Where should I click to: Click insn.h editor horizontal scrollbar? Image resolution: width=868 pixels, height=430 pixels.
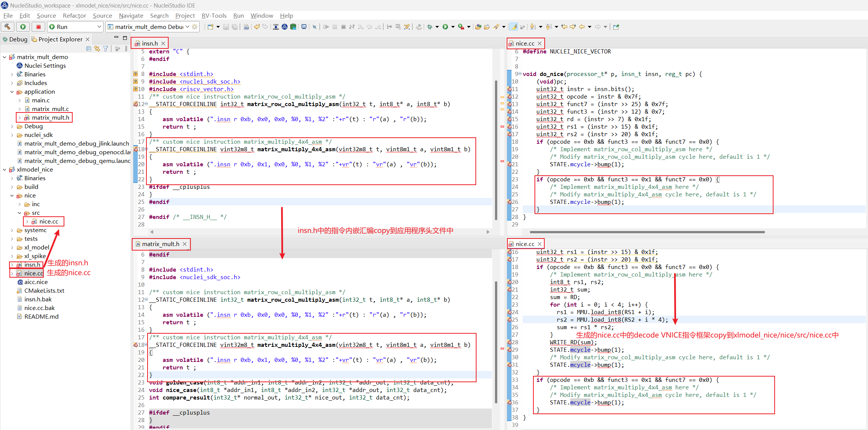320,232
